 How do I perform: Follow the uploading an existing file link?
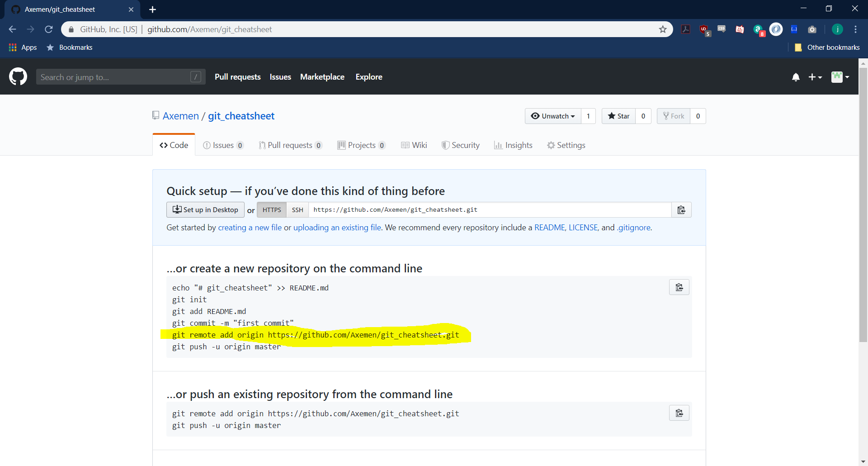(337, 228)
